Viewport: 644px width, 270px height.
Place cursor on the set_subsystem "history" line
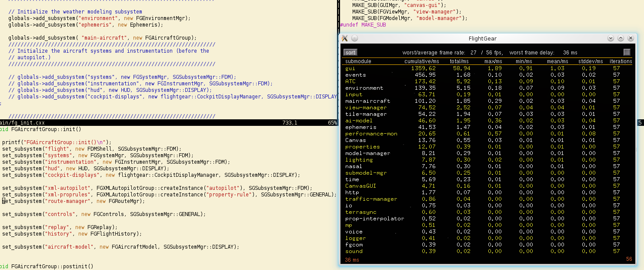point(72,234)
